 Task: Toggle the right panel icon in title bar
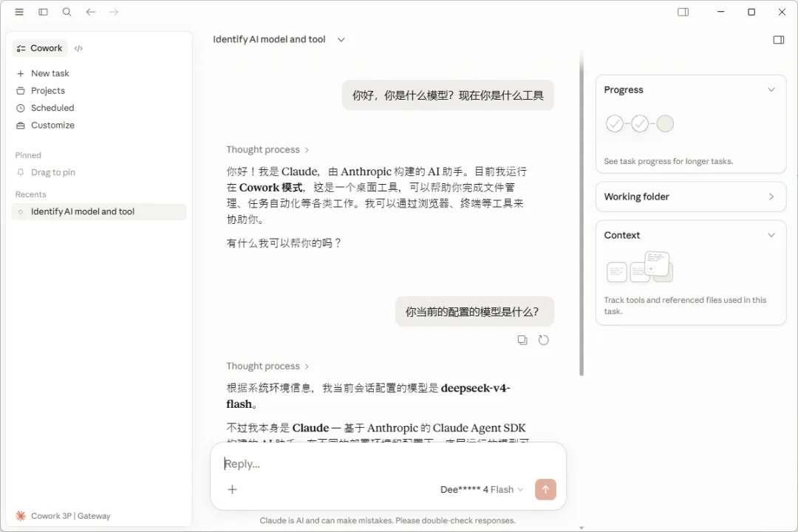[683, 12]
